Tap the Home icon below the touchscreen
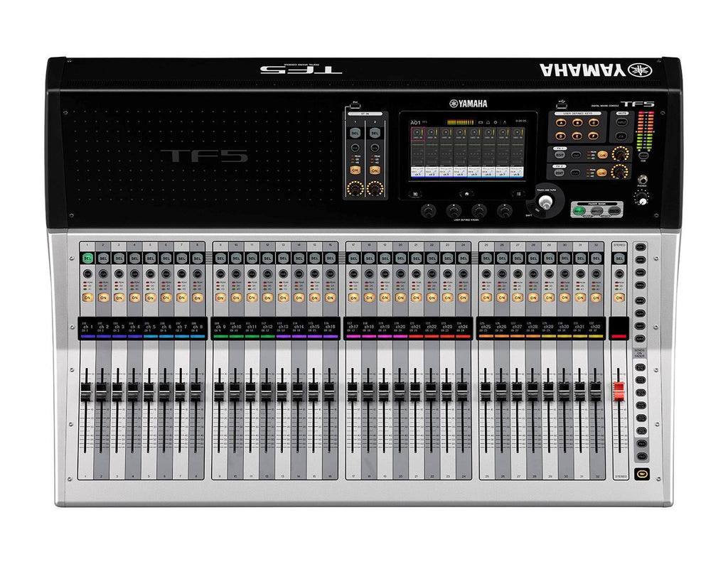Screen dimensions: 728x564 [467, 193]
